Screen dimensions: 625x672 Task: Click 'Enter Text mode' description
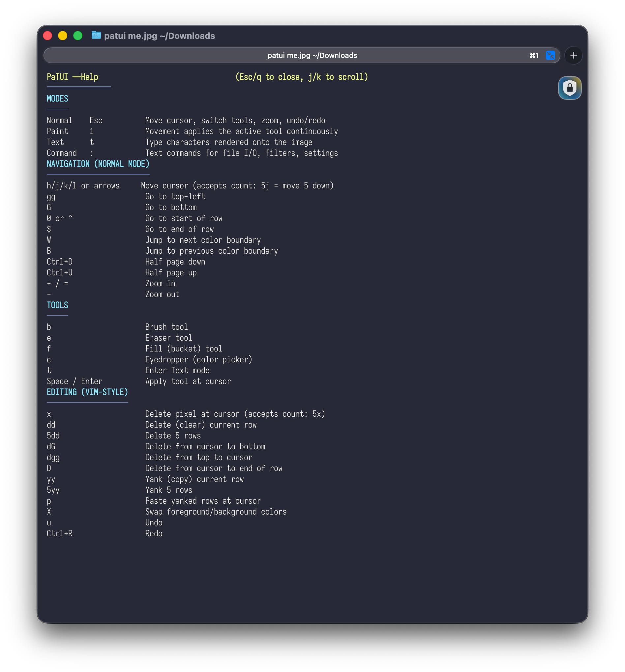[177, 371]
